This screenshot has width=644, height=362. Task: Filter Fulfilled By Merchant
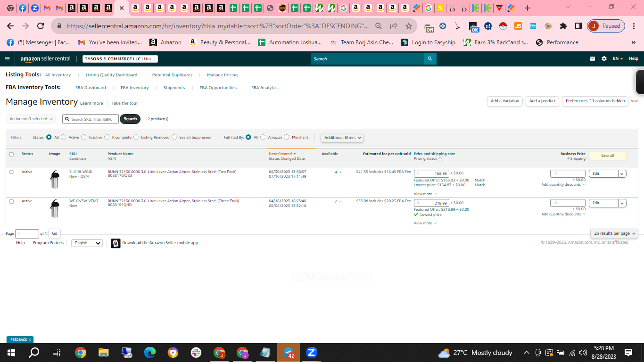287,137
